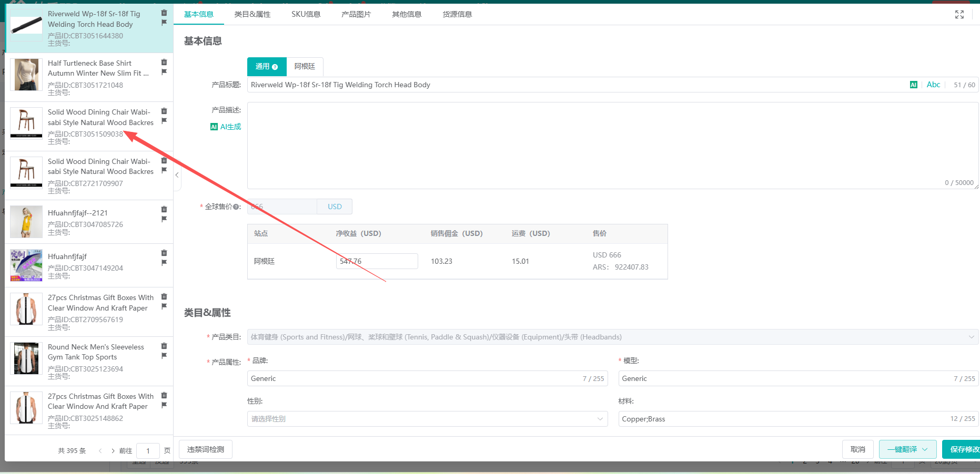Click trash icon for Hfuahnfjfajf--2121 item
Image resolution: width=980 pixels, height=474 pixels.
[164, 209]
